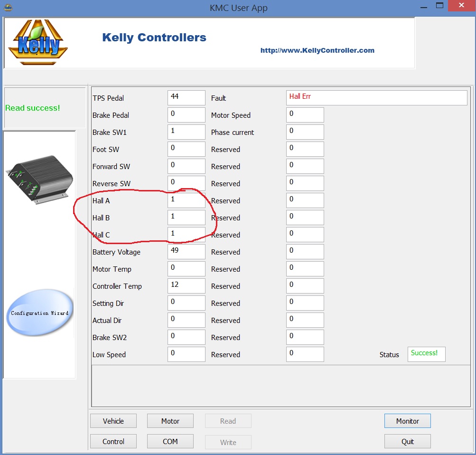This screenshot has width=476, height=455.
Task: Select the Motor Speed value field
Action: (x=305, y=115)
